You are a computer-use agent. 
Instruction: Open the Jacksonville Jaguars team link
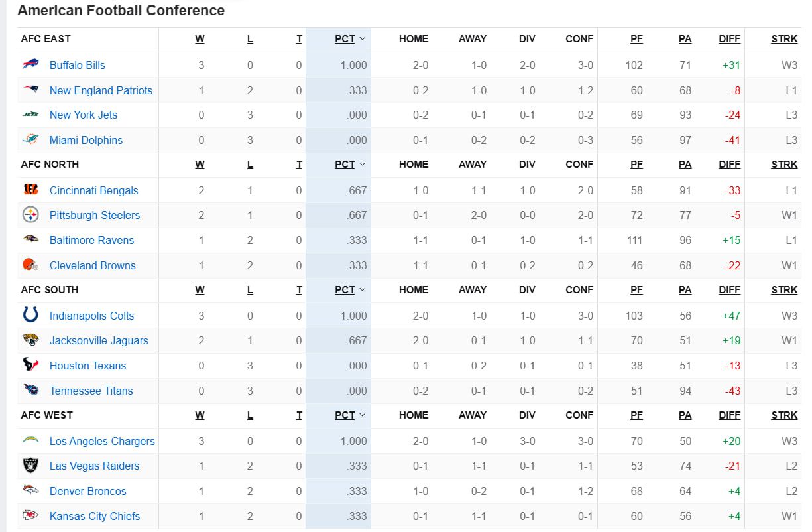(x=99, y=340)
